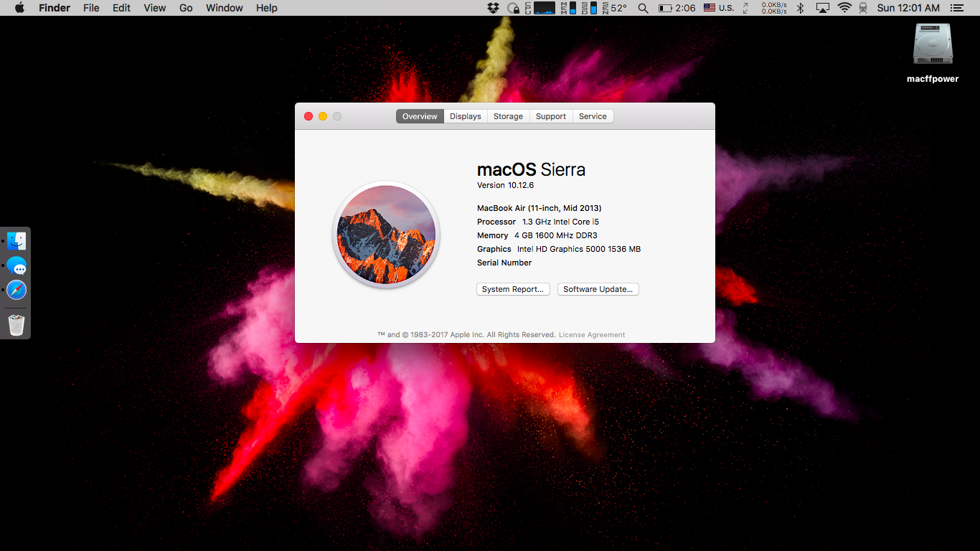
Task: Open the MEM memory usage indicator
Action: click(x=567, y=8)
